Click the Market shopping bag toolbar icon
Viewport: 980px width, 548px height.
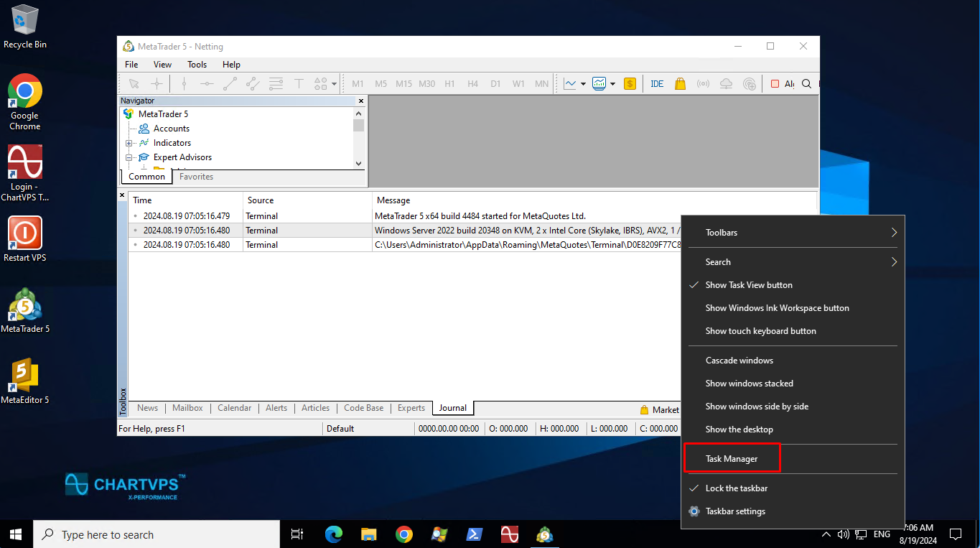680,84
